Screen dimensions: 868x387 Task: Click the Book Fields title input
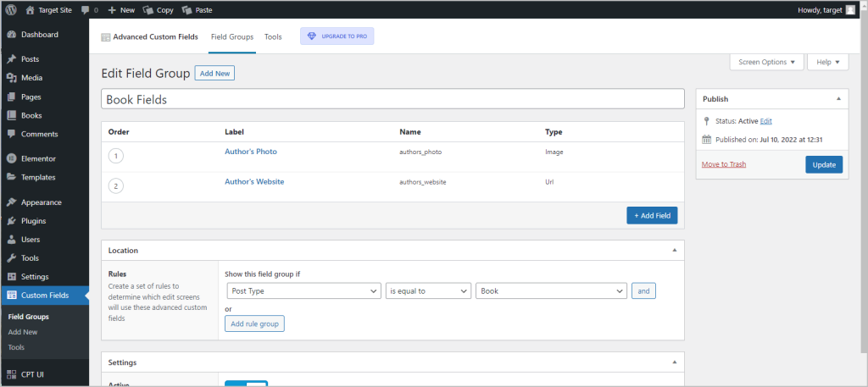point(392,99)
